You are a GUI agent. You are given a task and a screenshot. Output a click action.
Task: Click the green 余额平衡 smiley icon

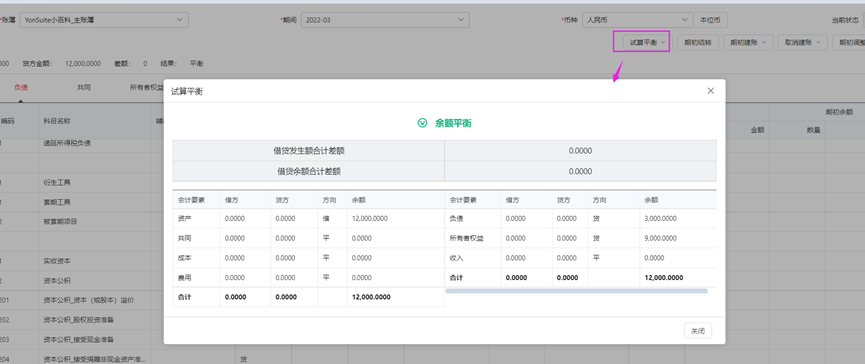(423, 123)
